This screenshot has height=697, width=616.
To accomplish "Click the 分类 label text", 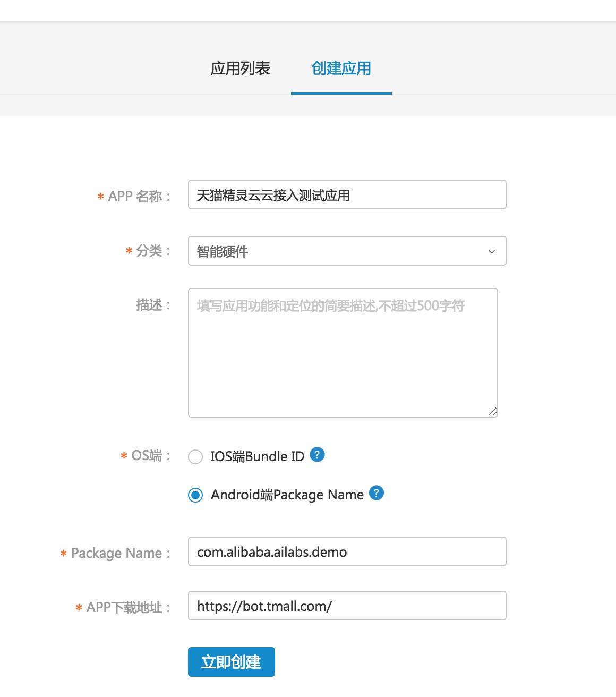I will pyautogui.click(x=153, y=251).
